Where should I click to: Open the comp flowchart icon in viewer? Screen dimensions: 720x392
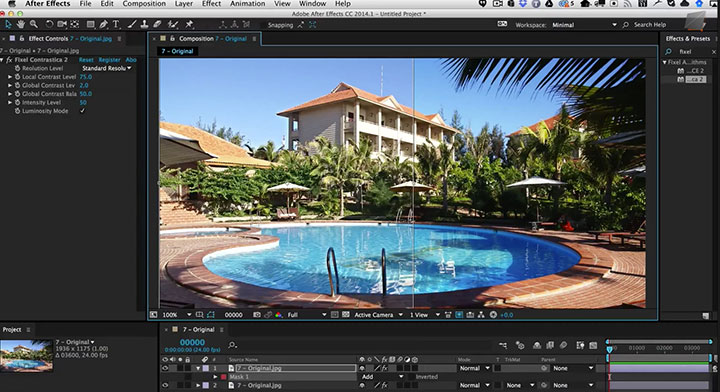coord(481,315)
